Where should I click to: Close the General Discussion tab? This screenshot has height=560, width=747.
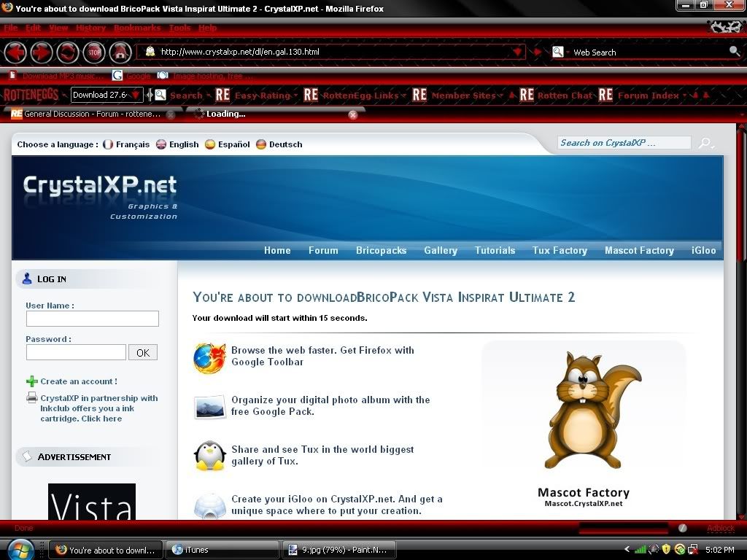tap(170, 114)
